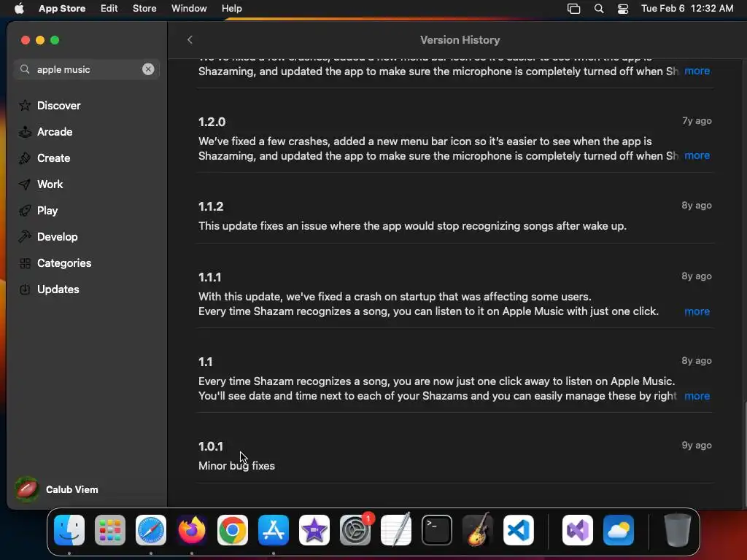This screenshot has height=560, width=747.
Task: Open the Play section
Action: point(47,211)
